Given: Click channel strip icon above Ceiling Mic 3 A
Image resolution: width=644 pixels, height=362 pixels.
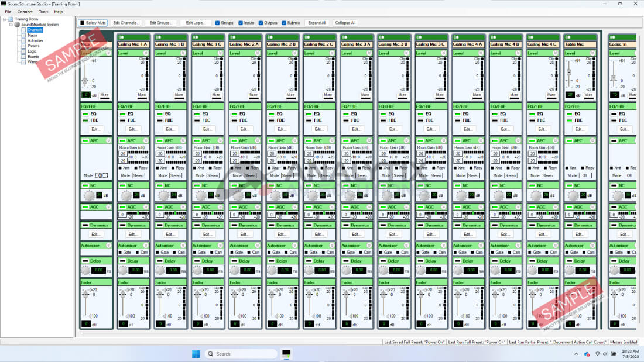Looking at the screenshot, I should (345, 37).
